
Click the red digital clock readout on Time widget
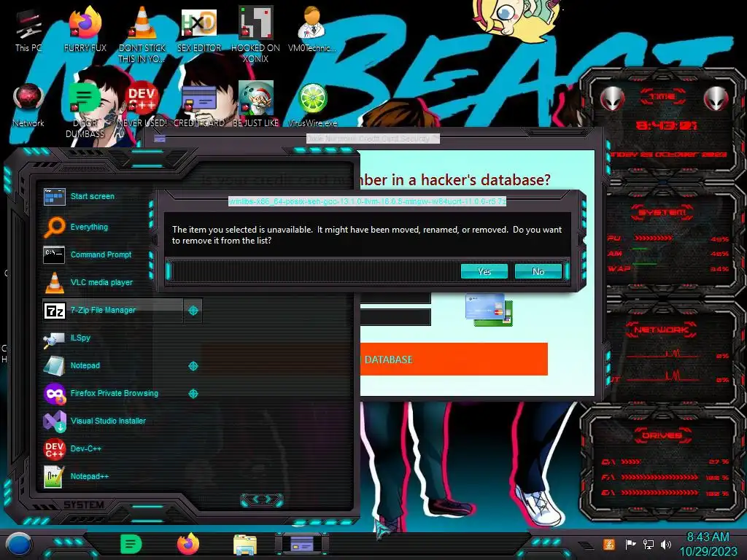pyautogui.click(x=667, y=125)
